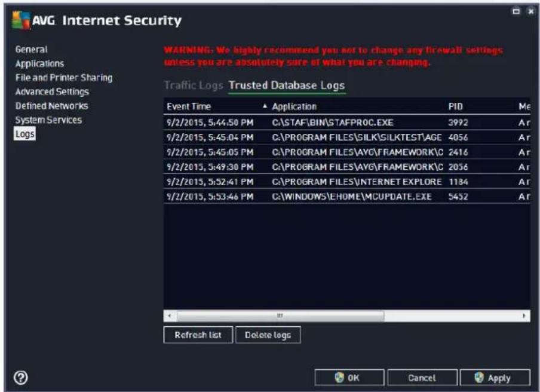Click event time 9/2/2015, 5:53:46 PM

[210, 197]
